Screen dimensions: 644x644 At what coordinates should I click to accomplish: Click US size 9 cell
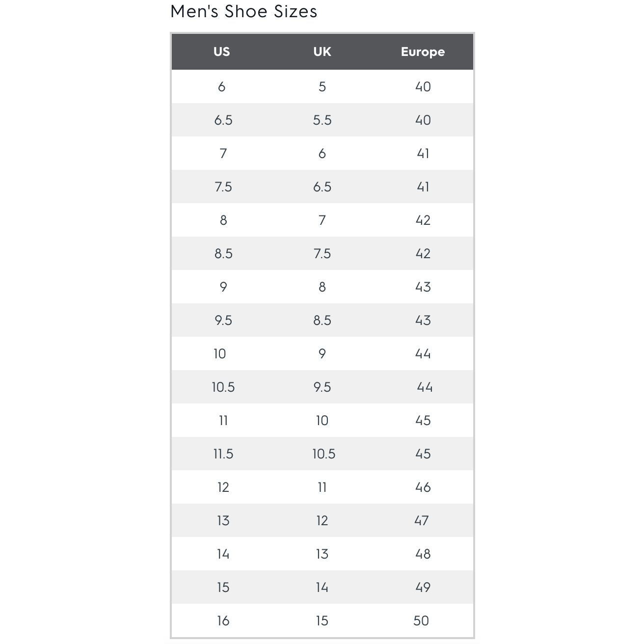point(223,287)
